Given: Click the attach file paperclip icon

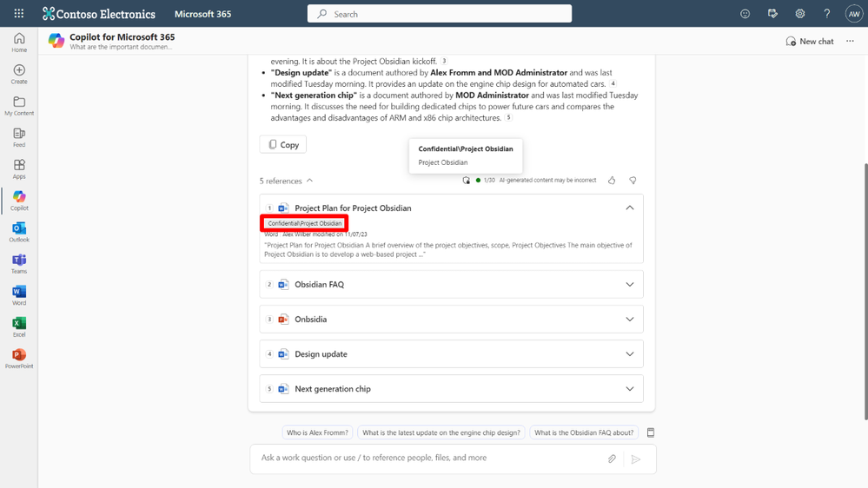Looking at the screenshot, I should tap(612, 458).
